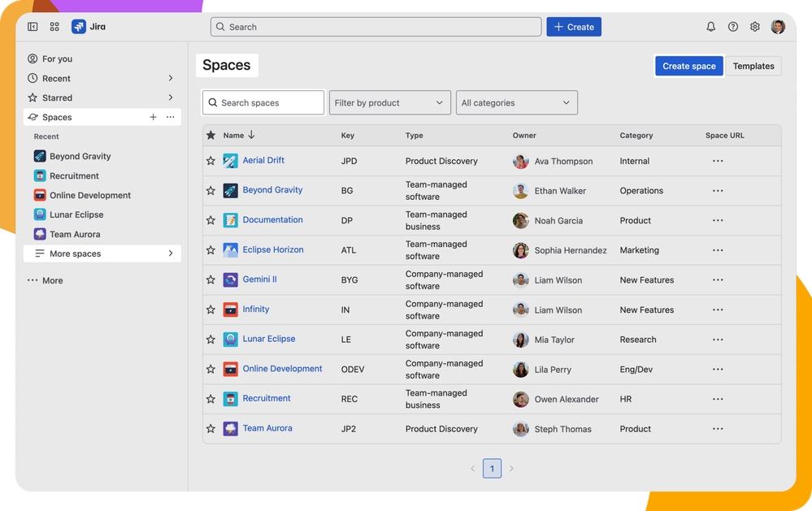Open the settings gear icon

pos(755,27)
